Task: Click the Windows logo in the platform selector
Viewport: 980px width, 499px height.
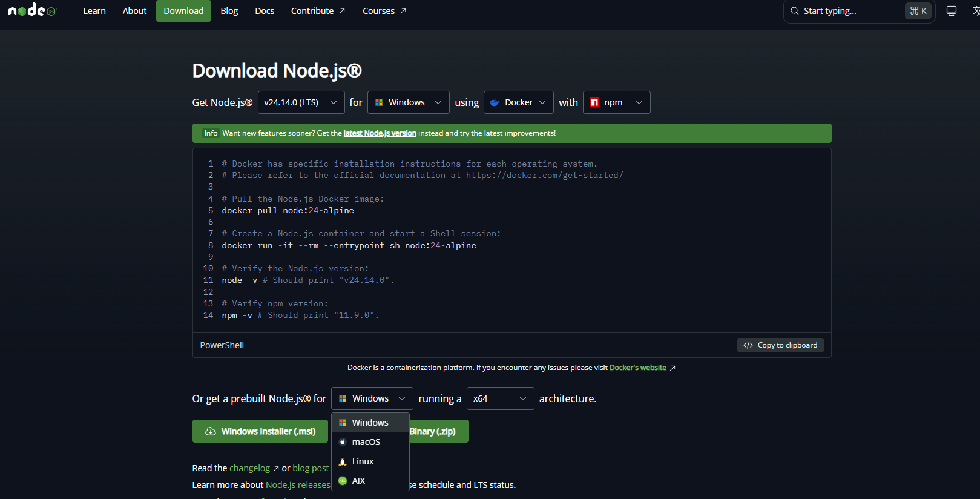Action: [379, 102]
